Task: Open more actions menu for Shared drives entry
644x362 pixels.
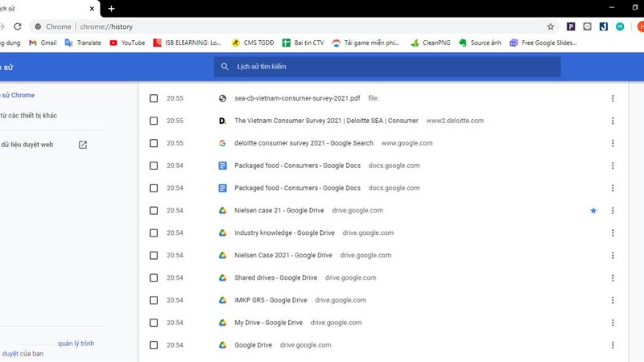Action: coord(613,278)
